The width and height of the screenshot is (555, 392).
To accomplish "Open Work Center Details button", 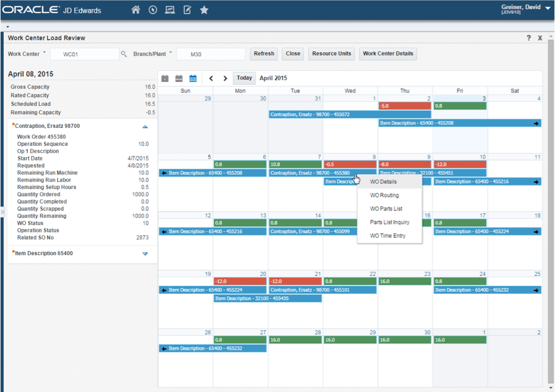I will [x=388, y=54].
